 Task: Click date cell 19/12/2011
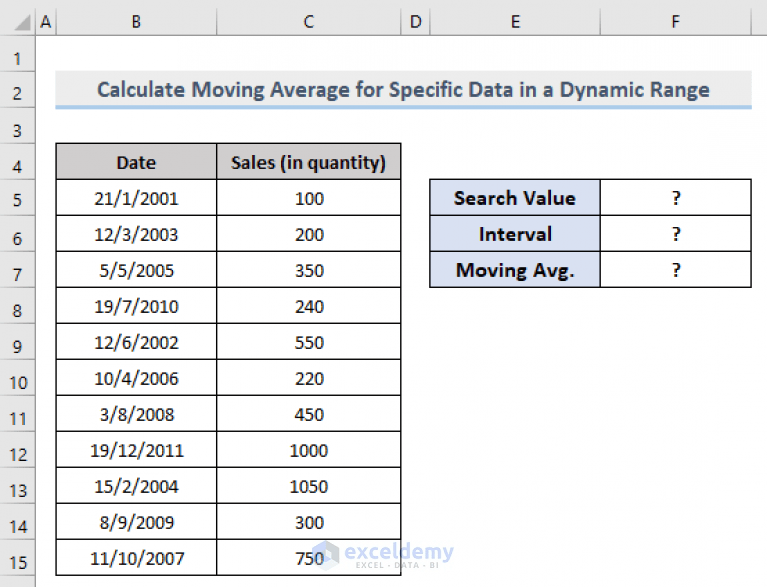tap(136, 450)
